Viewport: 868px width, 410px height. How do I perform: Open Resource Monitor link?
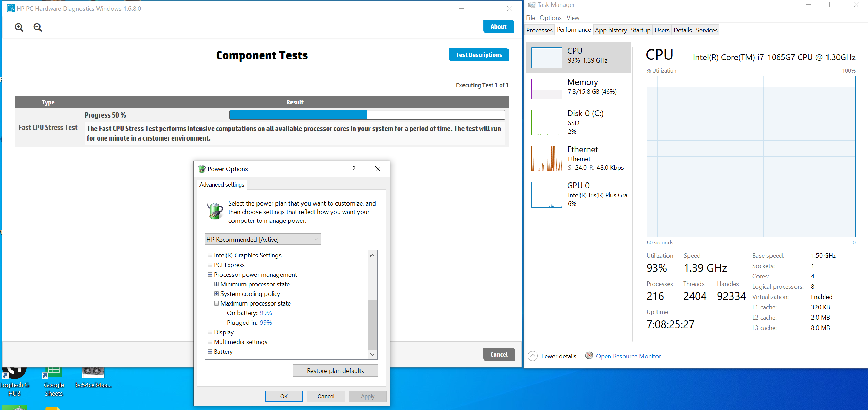(628, 356)
